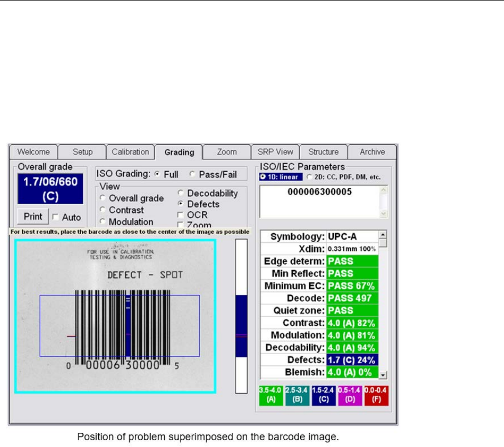Screen dimensions: 504x447
Task: Select Pass/Fail ISO grading
Action: click(x=192, y=174)
